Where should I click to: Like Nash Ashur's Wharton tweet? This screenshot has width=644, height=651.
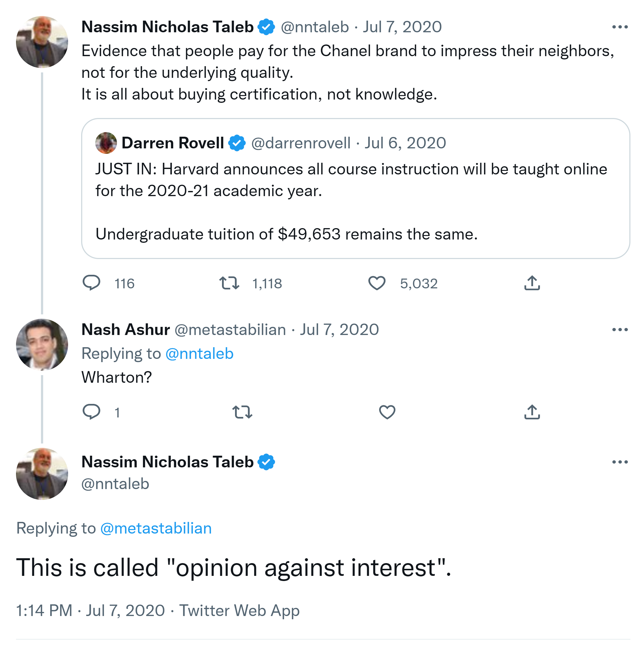(x=387, y=411)
